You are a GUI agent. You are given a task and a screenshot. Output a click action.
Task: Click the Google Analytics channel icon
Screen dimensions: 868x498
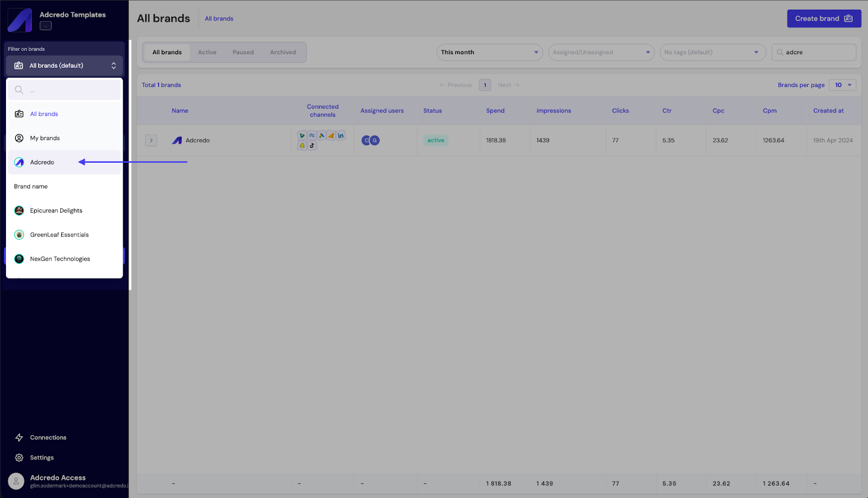(x=331, y=136)
